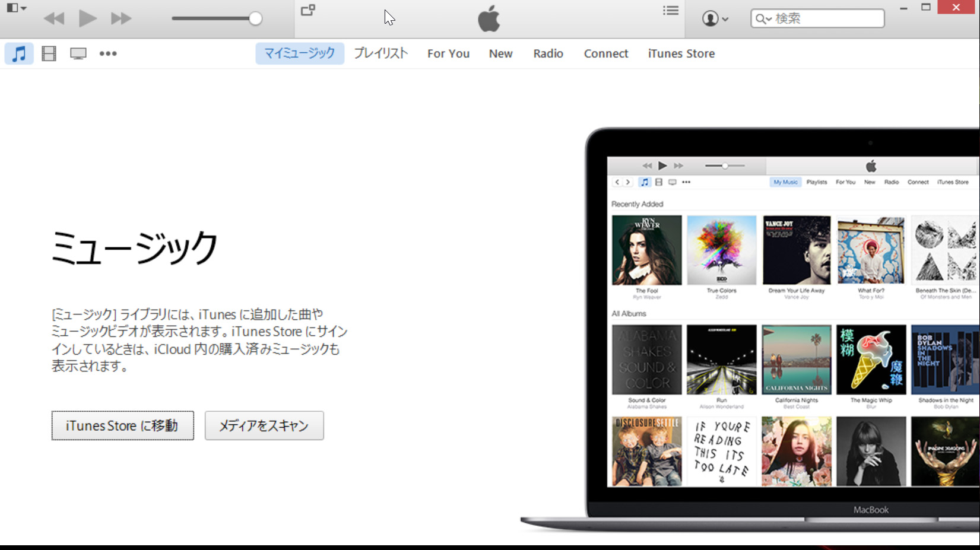Go to the iTunes Store tab
Image resolution: width=980 pixels, height=550 pixels.
click(681, 53)
